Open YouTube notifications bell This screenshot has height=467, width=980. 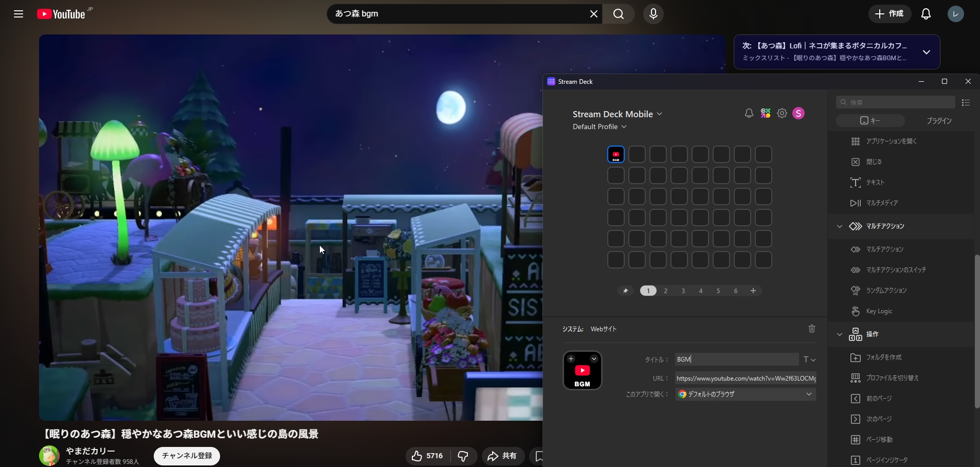click(926, 14)
